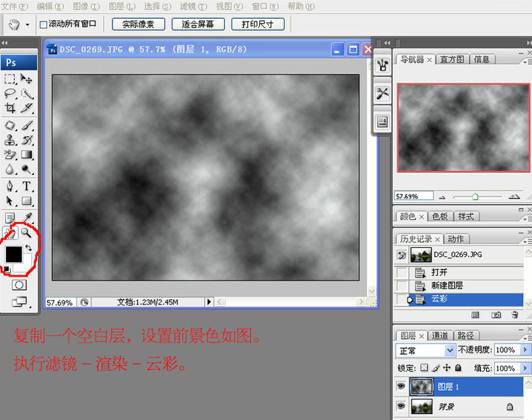The image size is (532, 420).
Task: Toggle Quick Mask mode
Action: pos(19,285)
